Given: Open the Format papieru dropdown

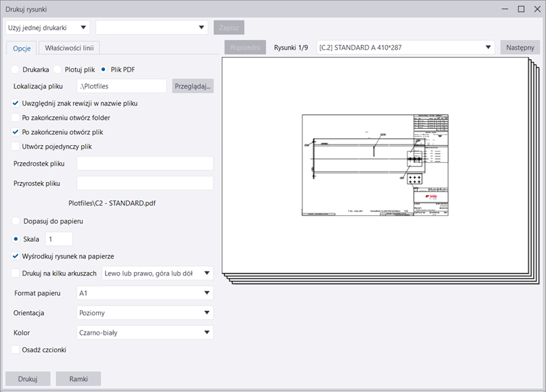Looking at the screenshot, I should (x=145, y=293).
